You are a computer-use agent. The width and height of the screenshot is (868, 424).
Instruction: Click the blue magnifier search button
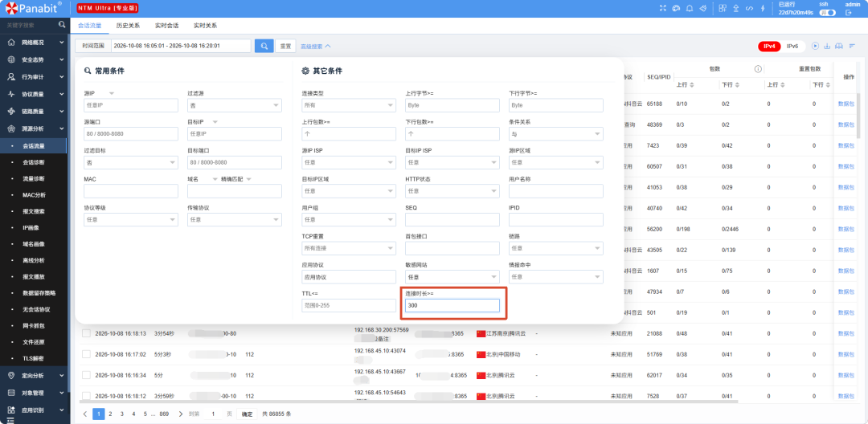(x=264, y=46)
